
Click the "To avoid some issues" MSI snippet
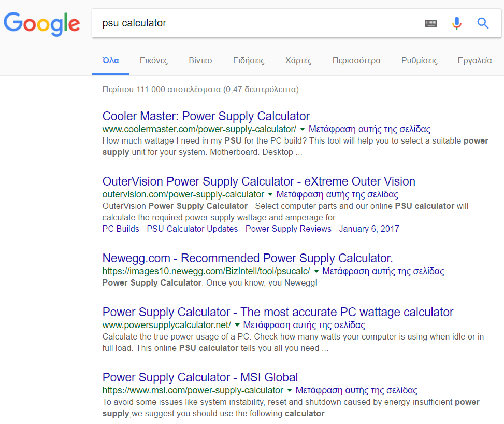pos(291,407)
